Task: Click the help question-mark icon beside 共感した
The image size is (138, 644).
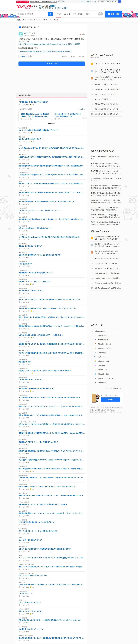Action: coord(31,56)
